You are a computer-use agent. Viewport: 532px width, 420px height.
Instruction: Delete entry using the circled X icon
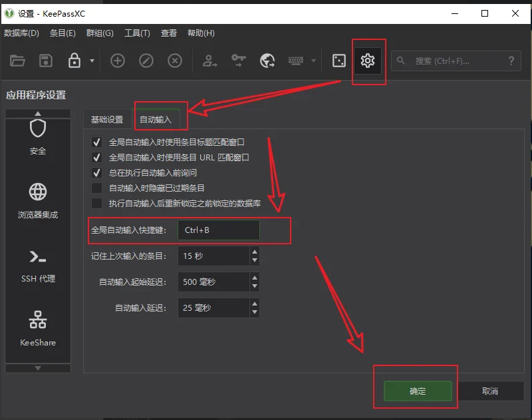[x=175, y=61]
